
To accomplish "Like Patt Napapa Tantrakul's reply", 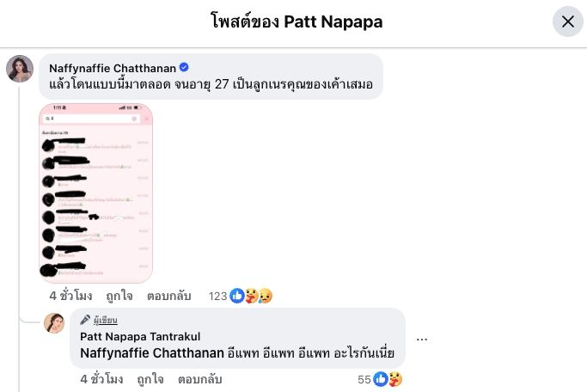I will [150, 379].
